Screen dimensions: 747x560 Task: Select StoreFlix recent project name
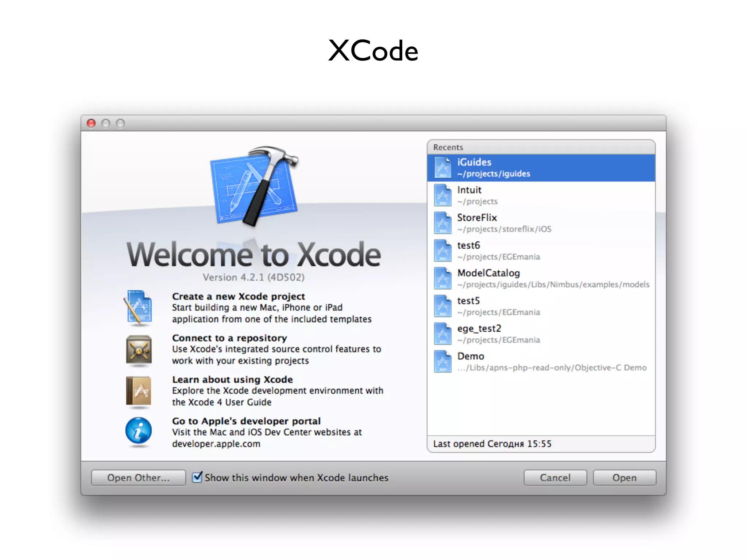[477, 218]
